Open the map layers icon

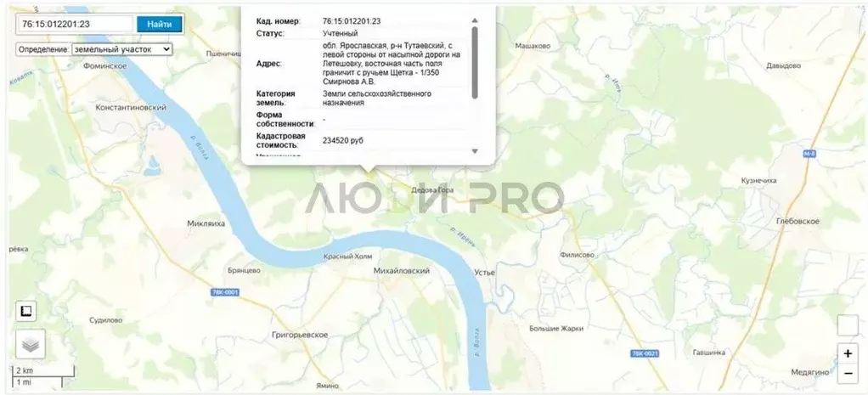(31, 345)
